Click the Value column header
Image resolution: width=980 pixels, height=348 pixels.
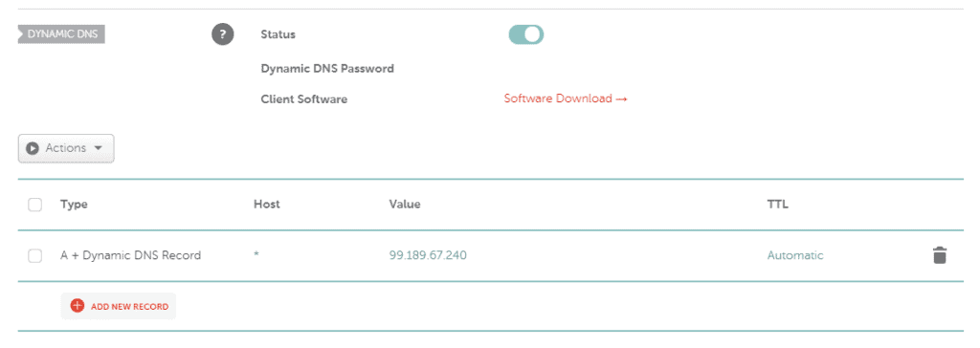(x=405, y=205)
